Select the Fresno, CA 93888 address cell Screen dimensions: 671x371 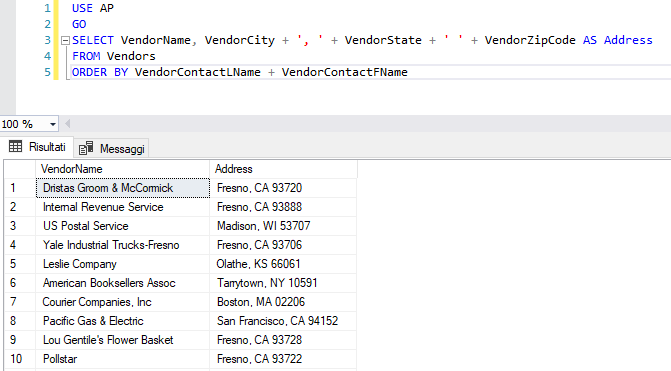[x=283, y=207]
